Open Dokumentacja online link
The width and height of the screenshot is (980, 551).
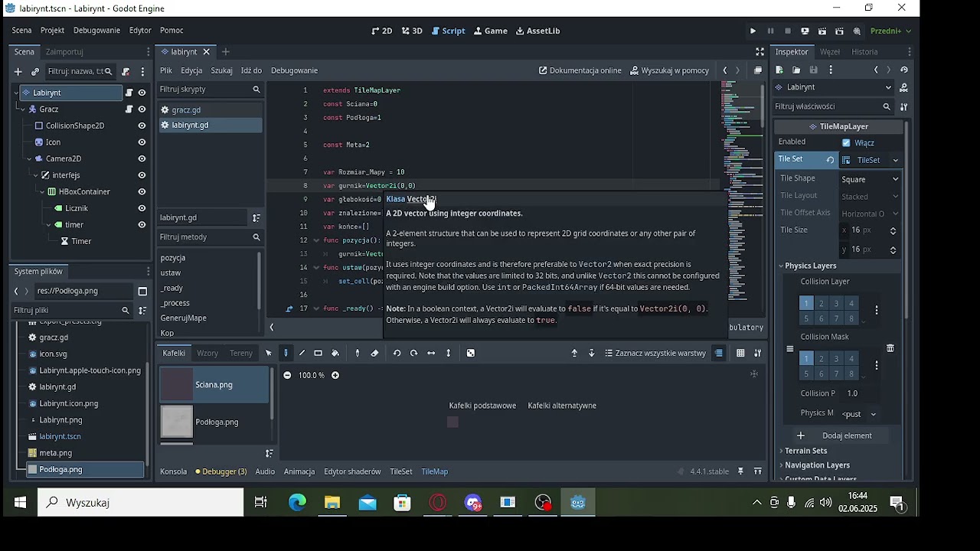(x=580, y=70)
